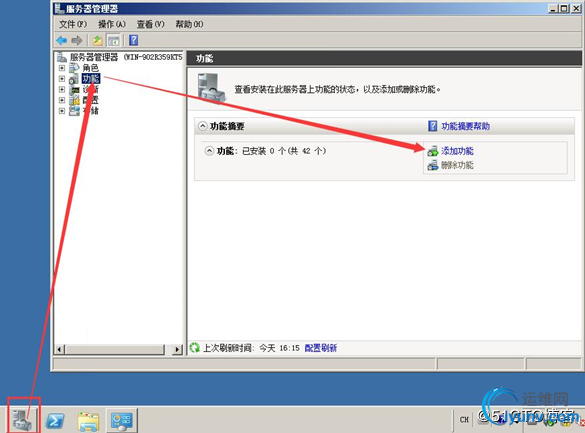Select 角色 in the tree
The image size is (585, 433).
90,68
